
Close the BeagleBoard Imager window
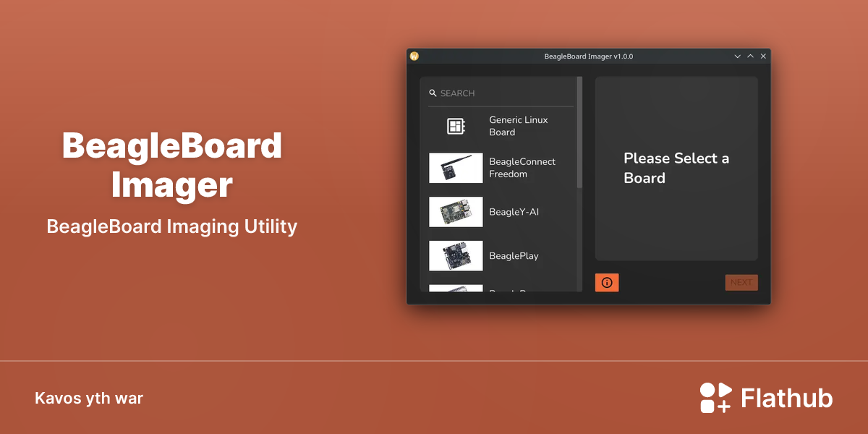763,56
